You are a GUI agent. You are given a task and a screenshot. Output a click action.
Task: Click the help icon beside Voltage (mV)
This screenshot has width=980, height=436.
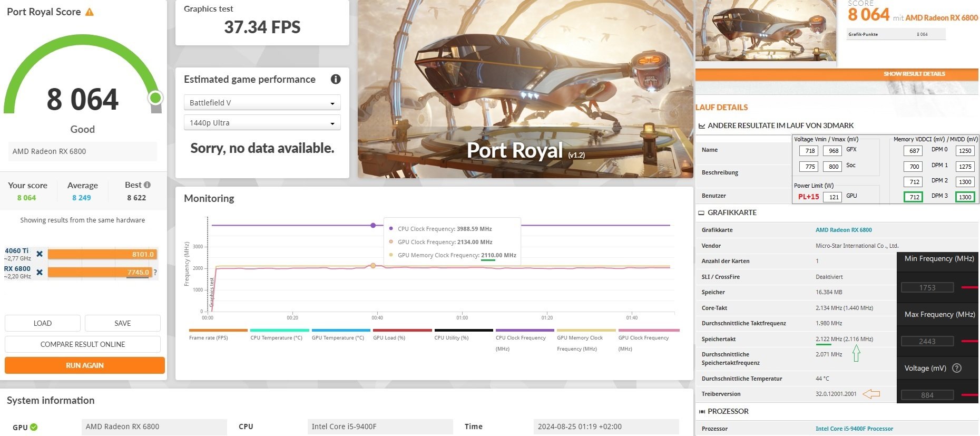[957, 368]
